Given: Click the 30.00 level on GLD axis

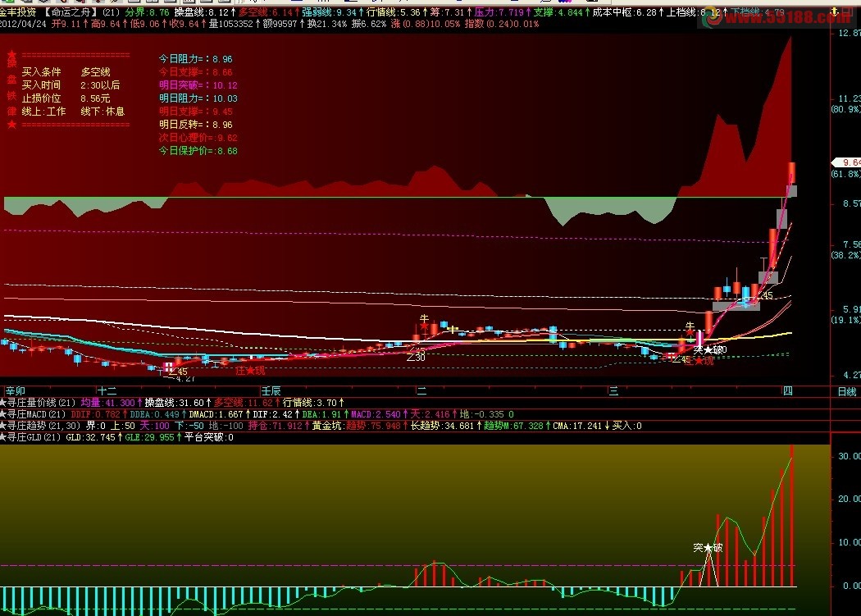Looking at the screenshot, I should coord(849,456).
